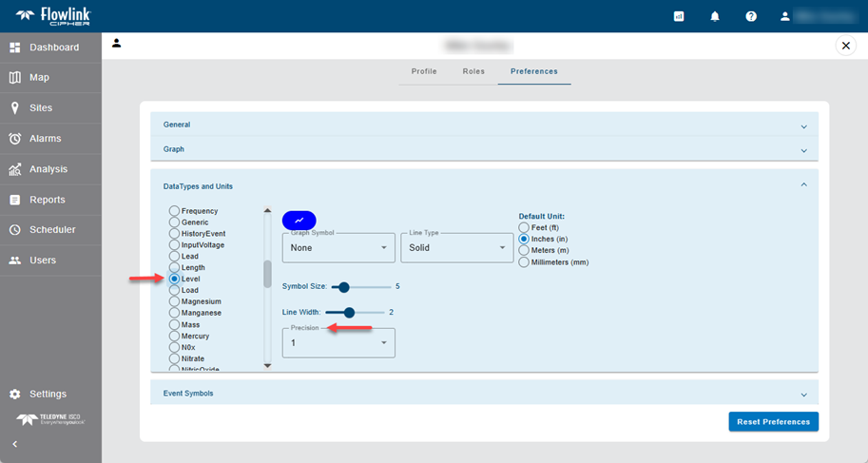Click the blue line graph icon button
Viewport: 868px width, 463px height.
pos(299,220)
